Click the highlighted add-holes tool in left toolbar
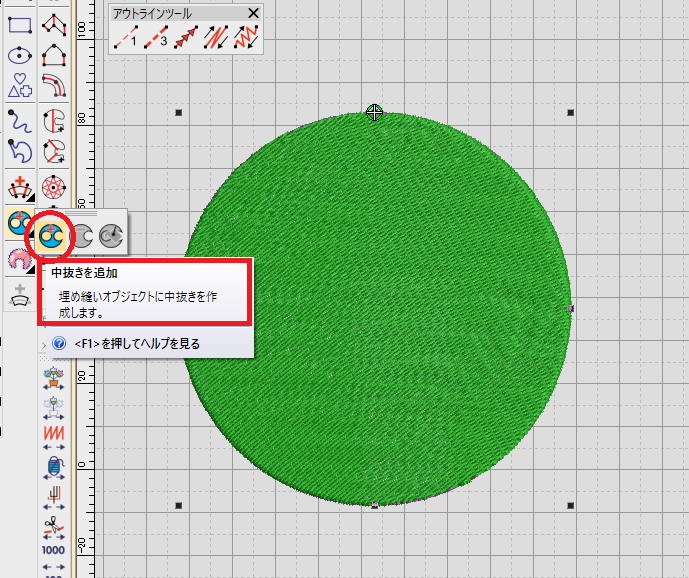Viewport: 689px width, 578px height. point(18,223)
